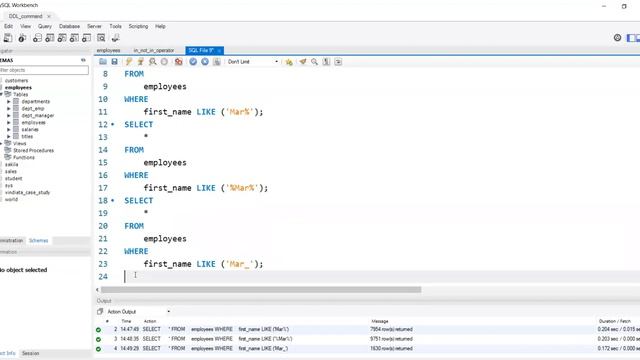Toggle invisible characters icon in editor toolbar
Viewport: 640px width, 360px height.
tap(326, 62)
